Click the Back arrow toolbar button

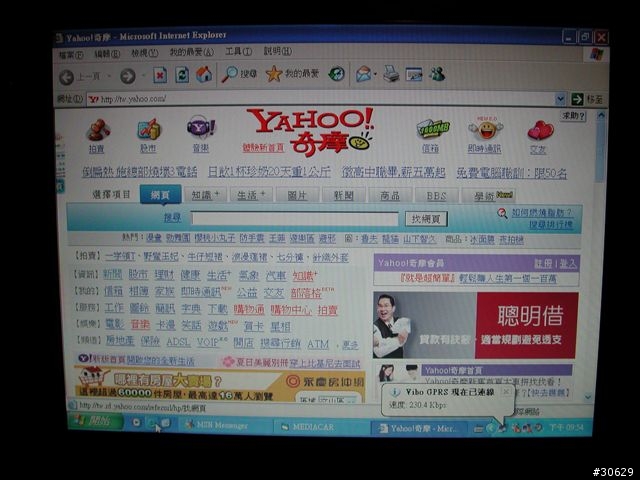click(67, 77)
